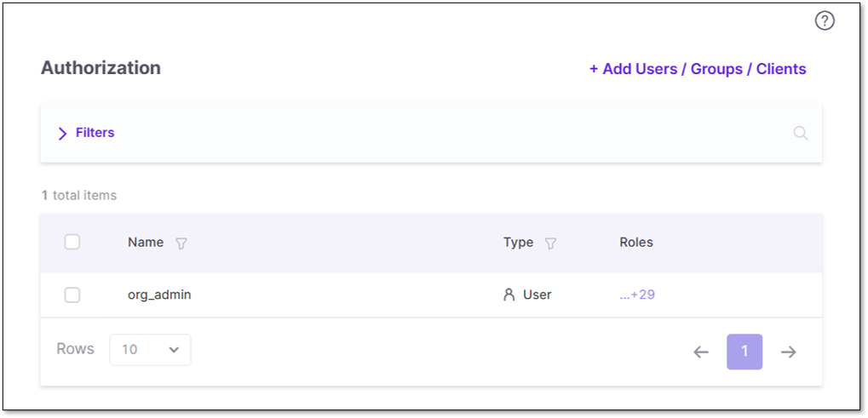Open the help question mark icon

point(825,21)
